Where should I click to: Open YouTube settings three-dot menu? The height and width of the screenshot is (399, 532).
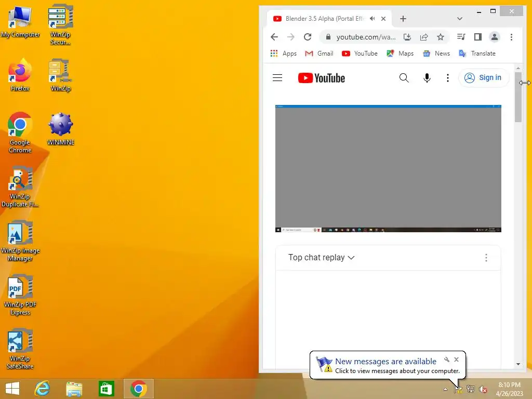coord(448,78)
